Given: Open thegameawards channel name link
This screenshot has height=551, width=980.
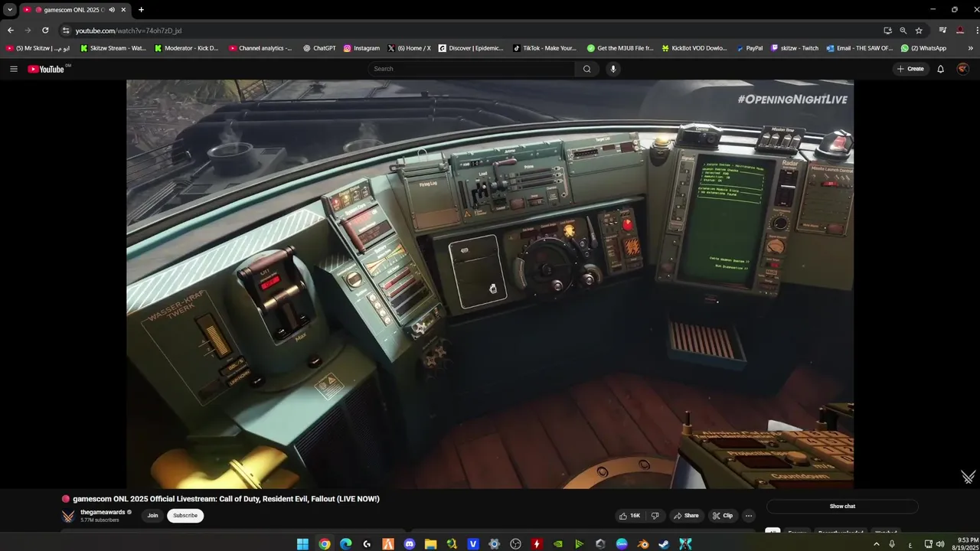Looking at the screenshot, I should click(103, 512).
